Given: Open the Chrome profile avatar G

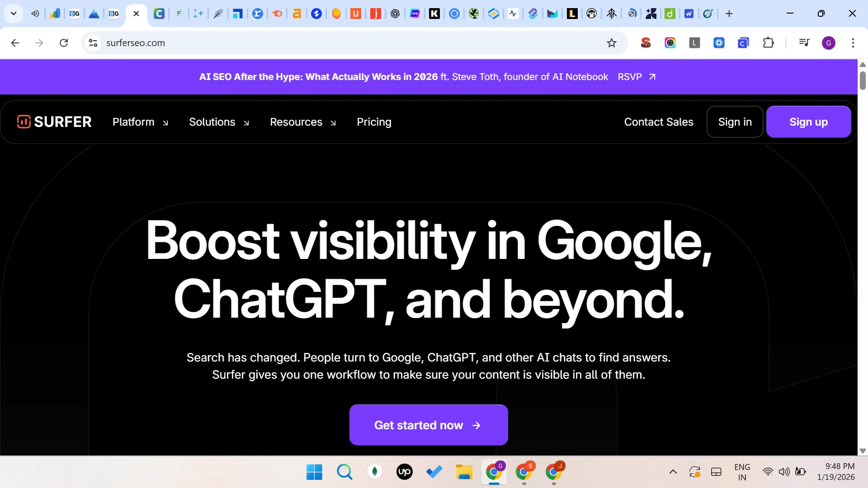Looking at the screenshot, I should 828,43.
